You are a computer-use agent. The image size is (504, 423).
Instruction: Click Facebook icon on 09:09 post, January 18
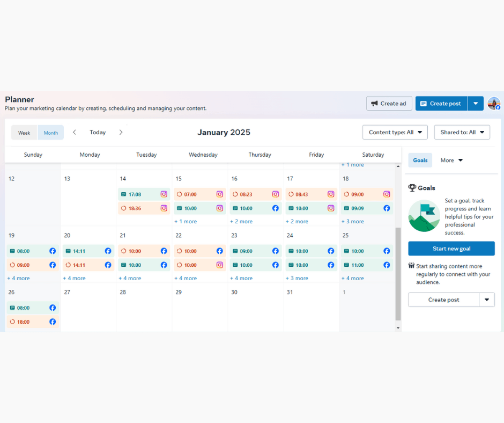pyautogui.click(x=387, y=208)
